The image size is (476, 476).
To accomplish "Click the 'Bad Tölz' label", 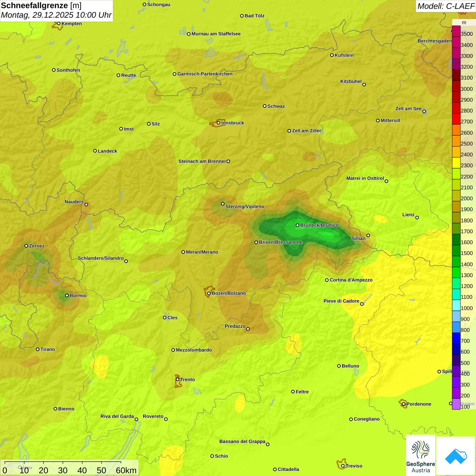I will [x=254, y=16].
